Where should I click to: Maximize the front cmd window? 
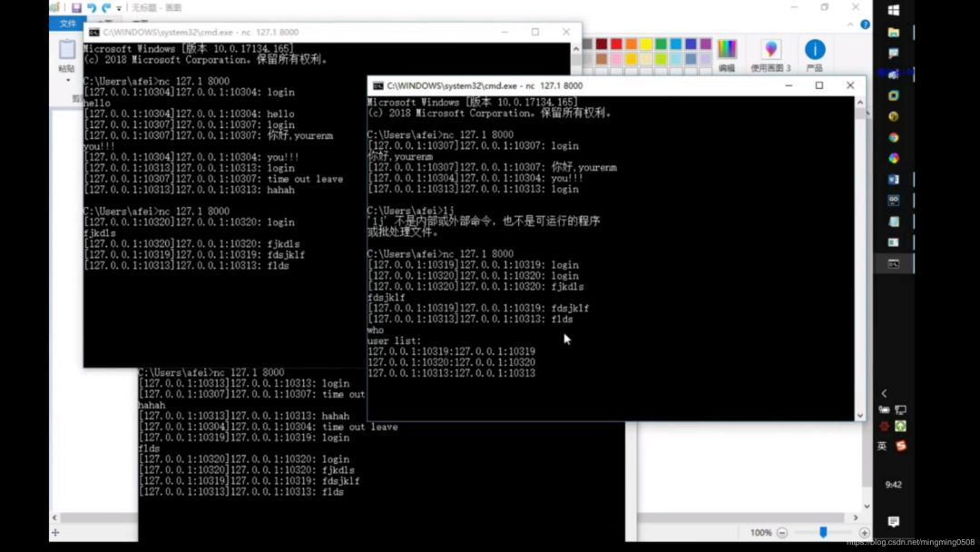pyautogui.click(x=819, y=85)
